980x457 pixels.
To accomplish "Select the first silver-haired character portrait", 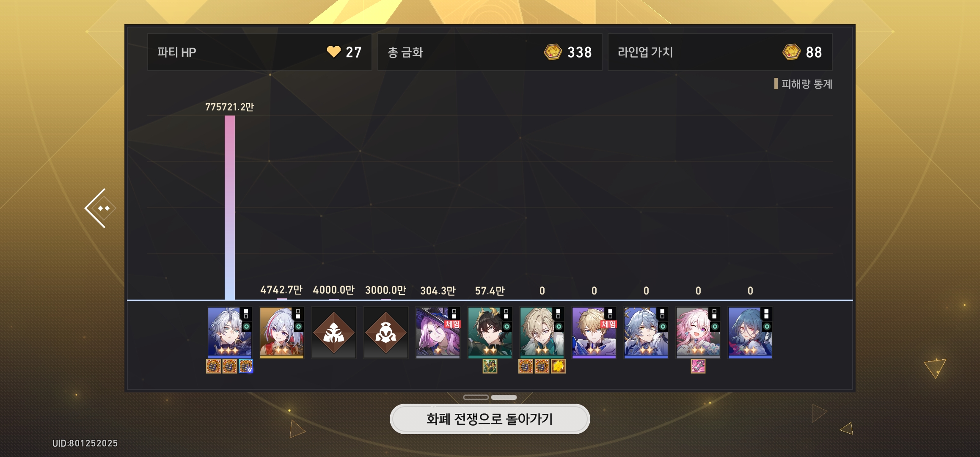I will [230, 333].
